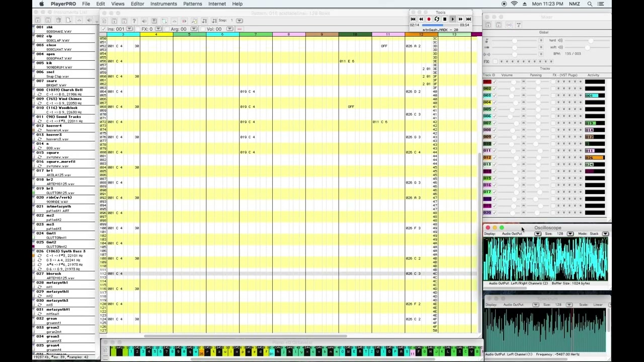Mute track 007 with its M button

[523, 123]
